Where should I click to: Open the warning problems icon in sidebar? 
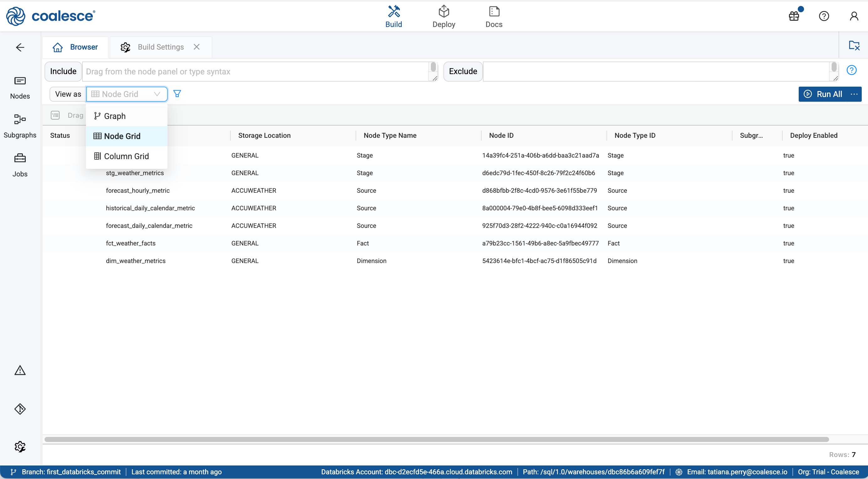click(20, 370)
